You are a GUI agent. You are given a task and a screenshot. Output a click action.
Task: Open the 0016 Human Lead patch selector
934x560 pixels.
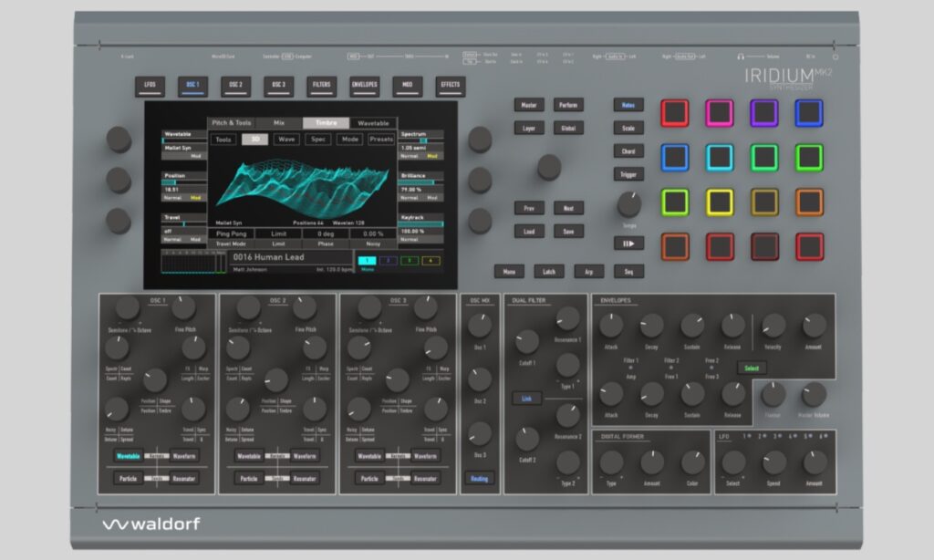click(x=289, y=258)
